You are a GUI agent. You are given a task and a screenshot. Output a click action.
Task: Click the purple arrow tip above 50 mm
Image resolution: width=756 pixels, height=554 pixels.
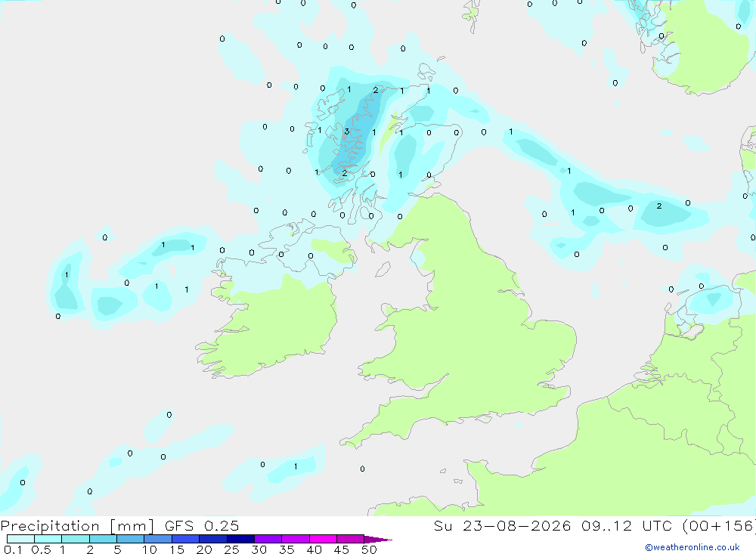(x=378, y=540)
